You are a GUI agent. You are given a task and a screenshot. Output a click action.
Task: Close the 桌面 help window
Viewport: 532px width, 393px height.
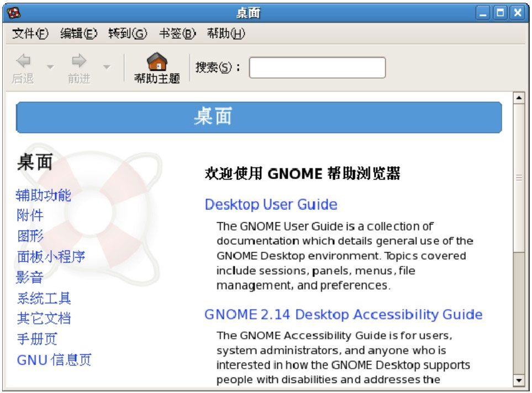(x=518, y=13)
